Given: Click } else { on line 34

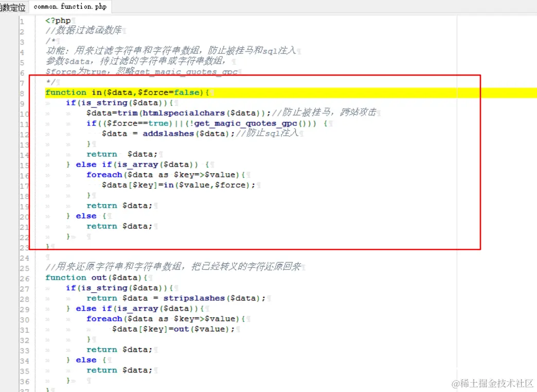Looking at the screenshot, I should pos(86,360).
